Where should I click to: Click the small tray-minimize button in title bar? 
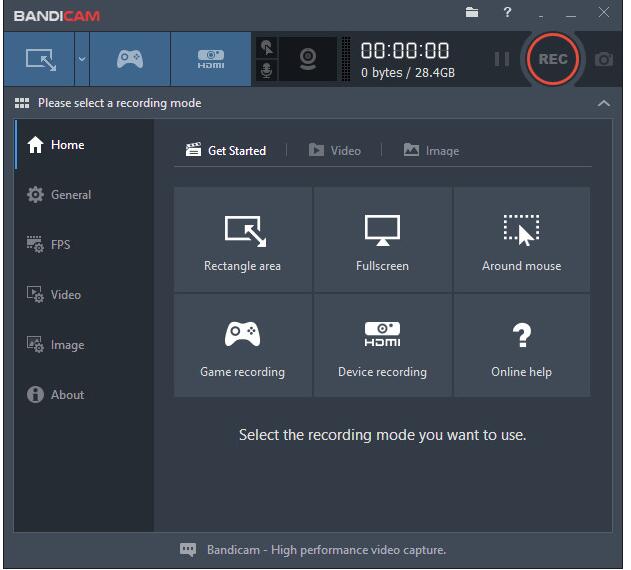(540, 16)
